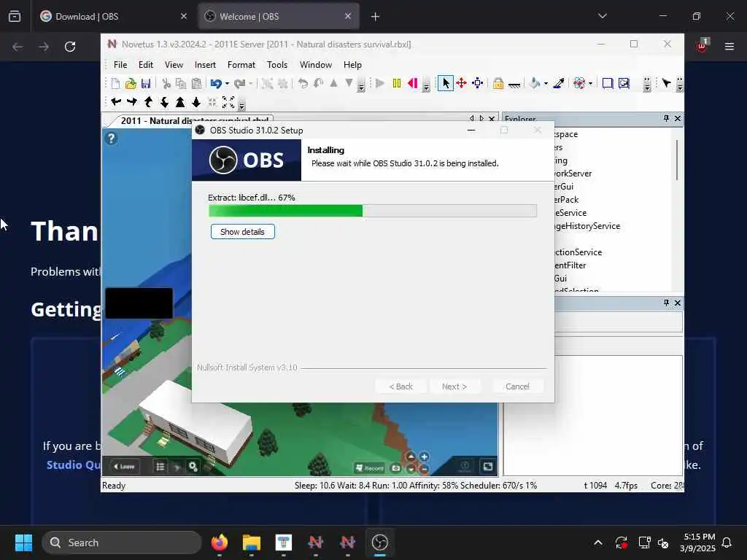This screenshot has width=747, height=560.
Task: Click the in-game fullscreen toggle icon
Action: click(488, 466)
